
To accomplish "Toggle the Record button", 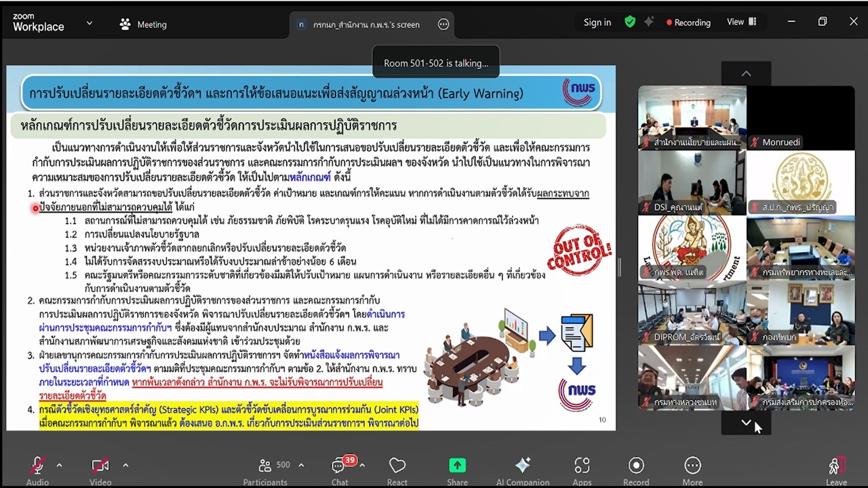I will point(636,466).
